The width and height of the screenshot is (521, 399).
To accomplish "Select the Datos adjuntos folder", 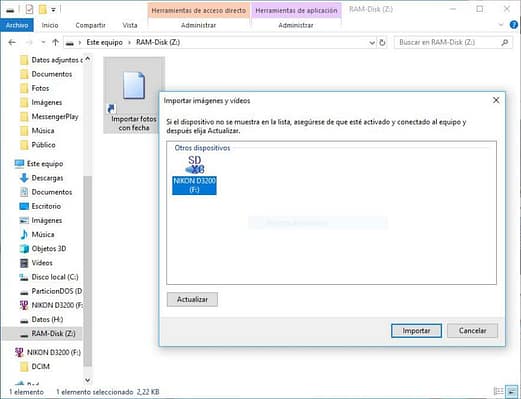I will (x=51, y=60).
